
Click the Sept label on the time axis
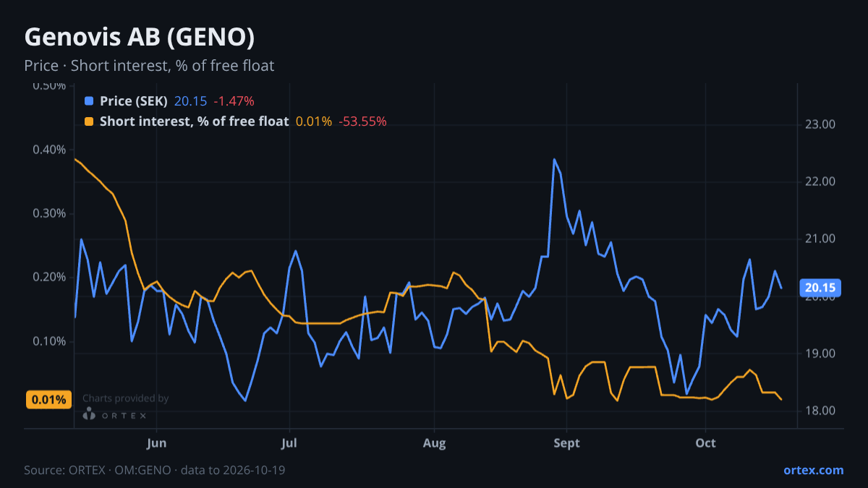pos(566,443)
